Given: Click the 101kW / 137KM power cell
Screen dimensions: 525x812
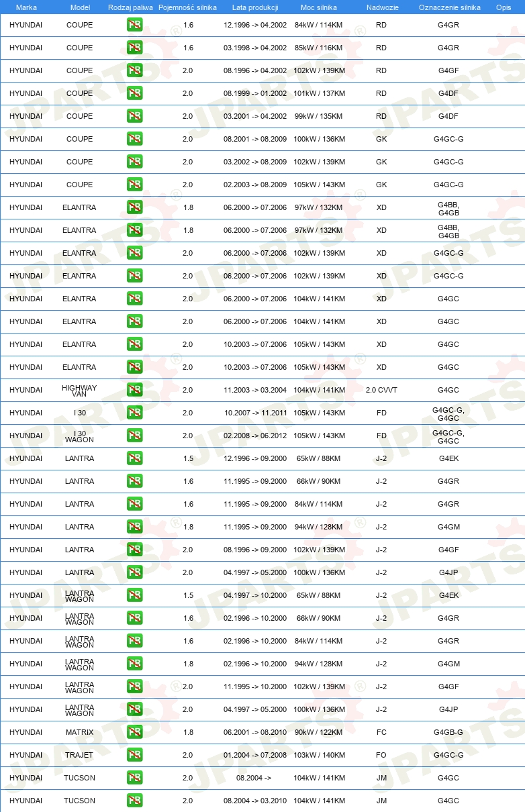Looking at the screenshot, I should [x=320, y=93].
